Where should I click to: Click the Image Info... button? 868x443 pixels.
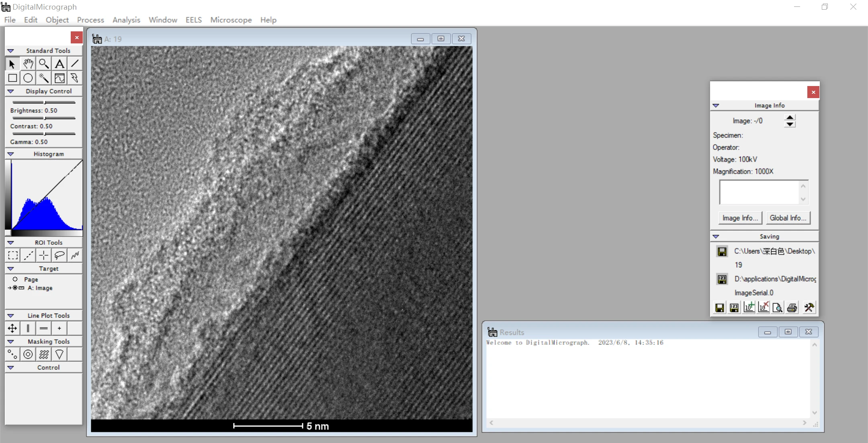(740, 218)
